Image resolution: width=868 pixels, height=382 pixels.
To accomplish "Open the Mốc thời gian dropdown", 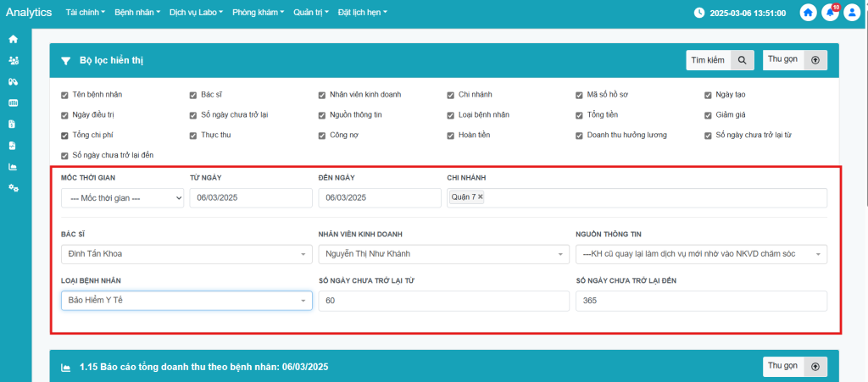I will 122,197.
